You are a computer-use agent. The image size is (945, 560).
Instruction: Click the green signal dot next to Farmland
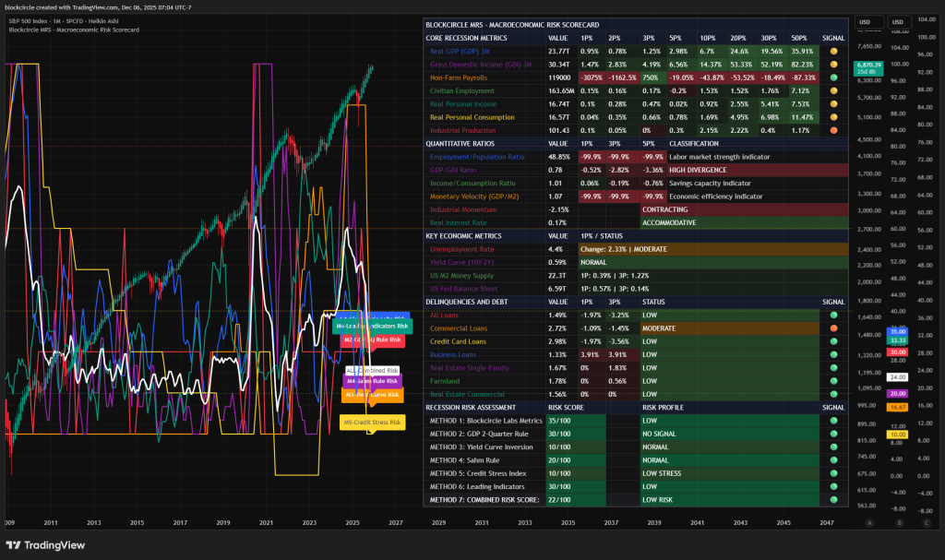833,380
